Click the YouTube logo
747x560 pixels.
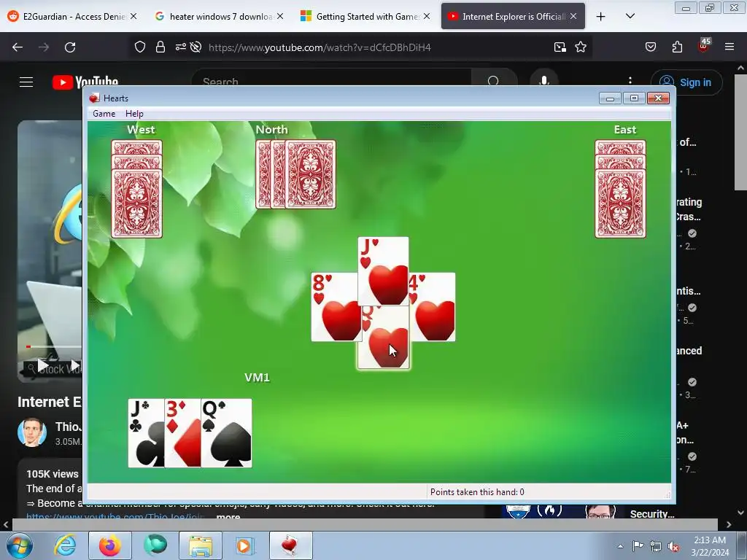pyautogui.click(x=85, y=82)
